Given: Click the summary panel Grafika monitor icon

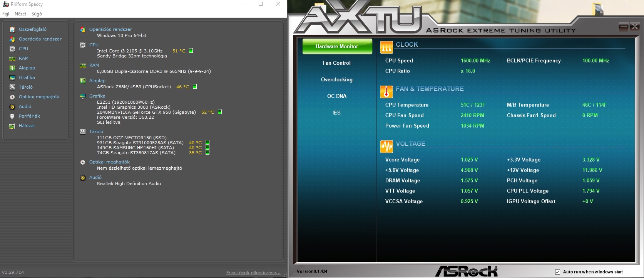Looking at the screenshot, I should point(83,96).
